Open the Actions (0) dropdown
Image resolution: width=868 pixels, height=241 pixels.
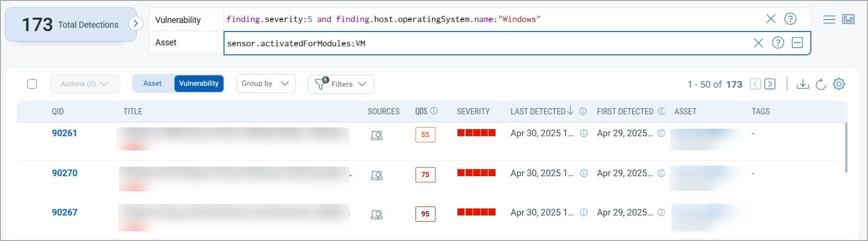85,84
